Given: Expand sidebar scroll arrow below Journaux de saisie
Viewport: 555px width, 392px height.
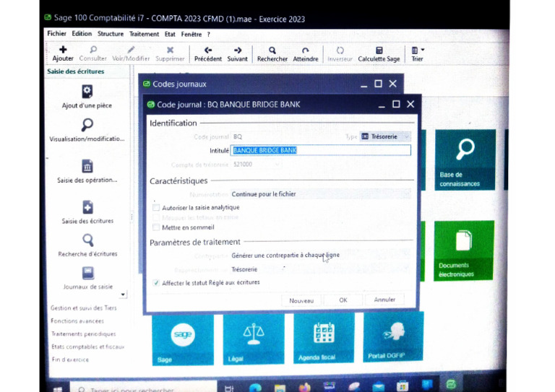Looking at the screenshot, I should [123, 295].
